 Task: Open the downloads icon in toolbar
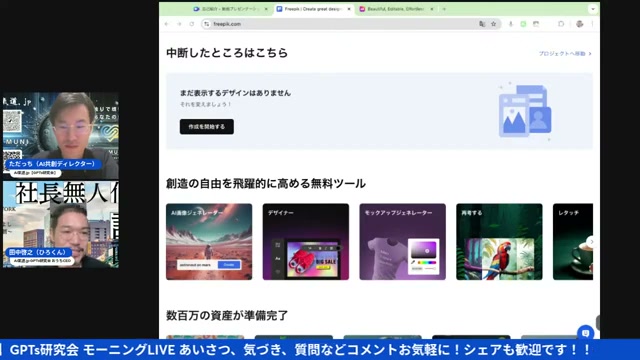(511, 24)
